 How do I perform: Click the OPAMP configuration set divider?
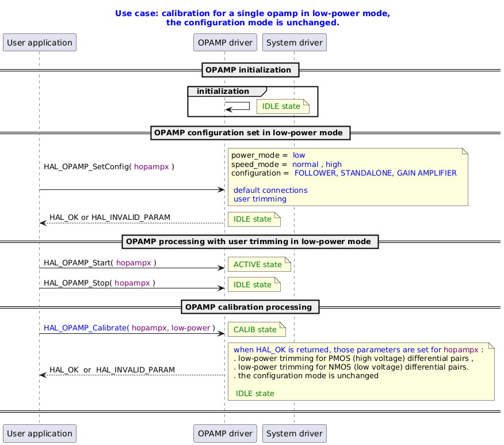[250, 132]
